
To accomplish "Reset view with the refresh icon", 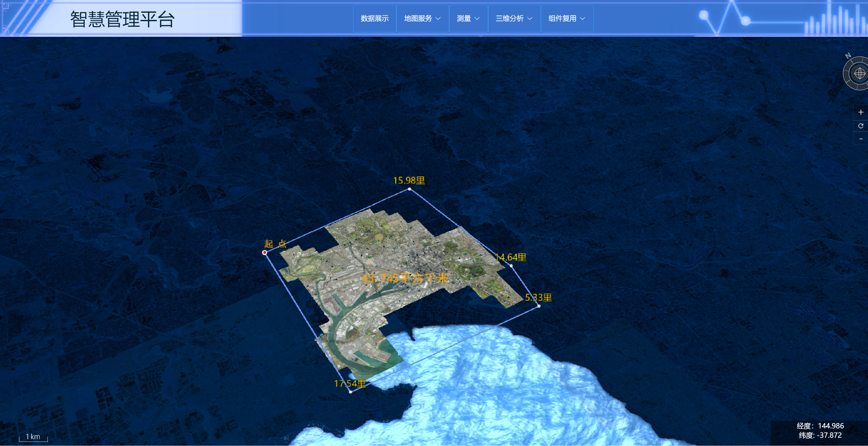I will (x=861, y=126).
